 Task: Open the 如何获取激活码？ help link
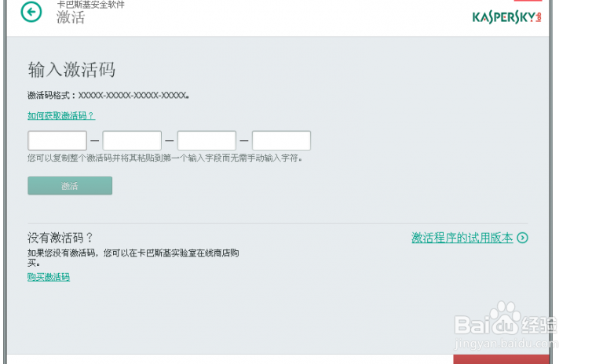[x=61, y=115]
